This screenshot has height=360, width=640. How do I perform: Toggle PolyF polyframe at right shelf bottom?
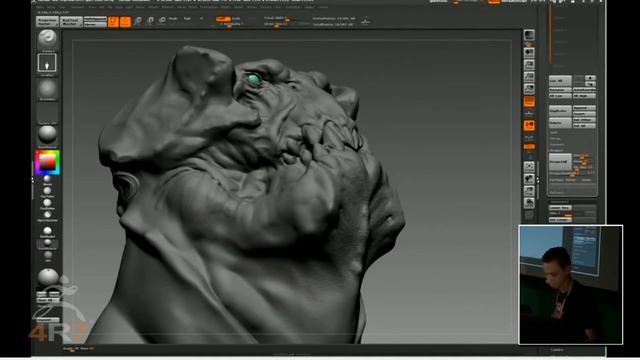529,215
